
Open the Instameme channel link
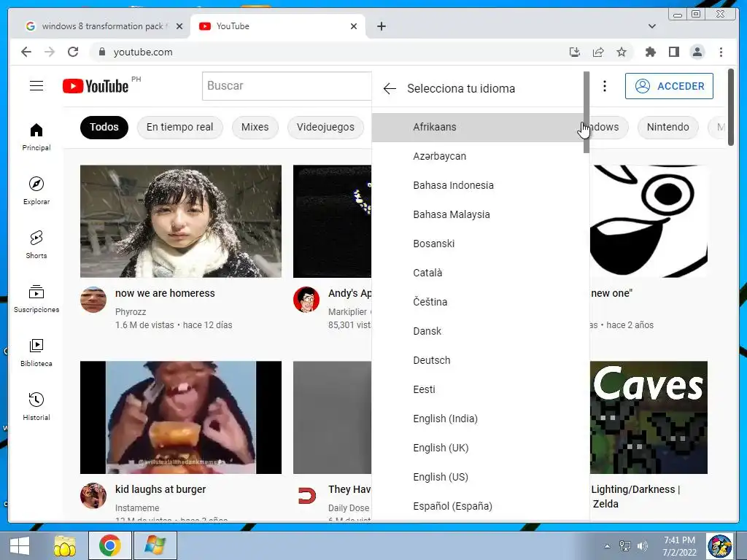tap(137, 508)
